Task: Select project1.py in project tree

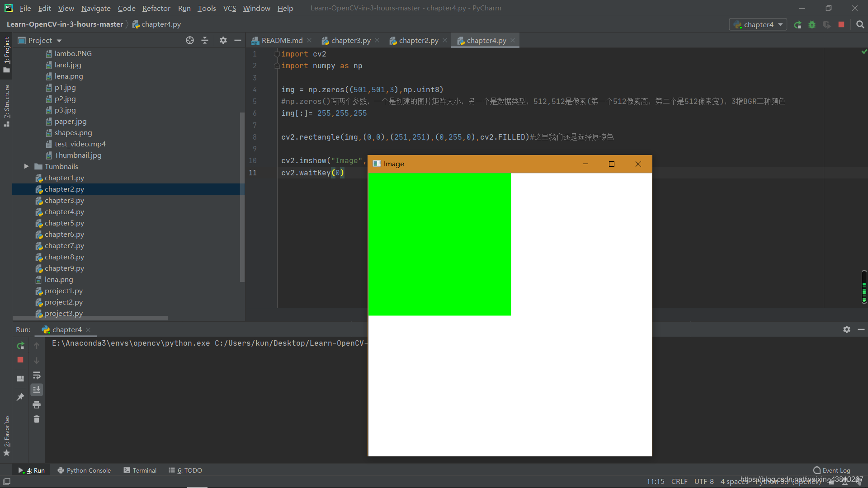Action: click(64, 291)
